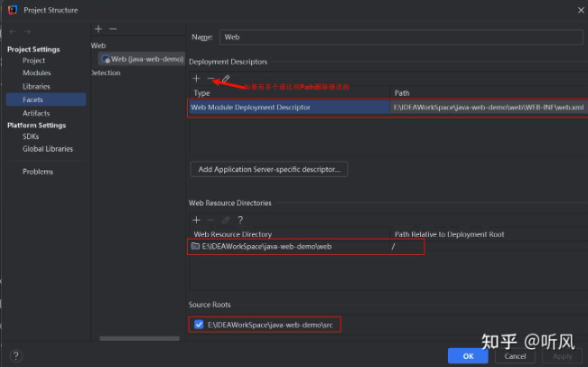Remove selected facet using minus icon in facet list

point(113,29)
